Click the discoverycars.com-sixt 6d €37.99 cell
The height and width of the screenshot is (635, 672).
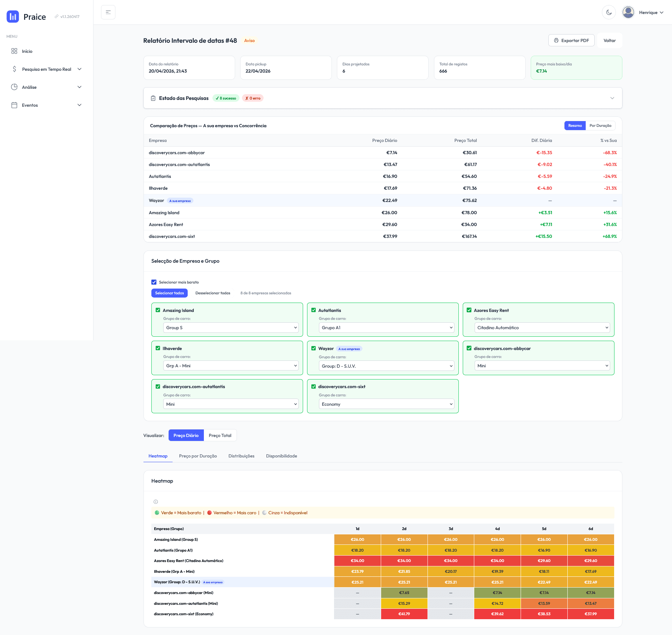click(x=591, y=614)
